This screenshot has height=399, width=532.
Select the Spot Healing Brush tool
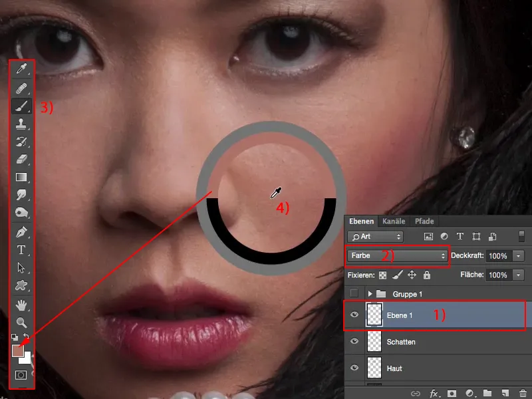[21, 88]
